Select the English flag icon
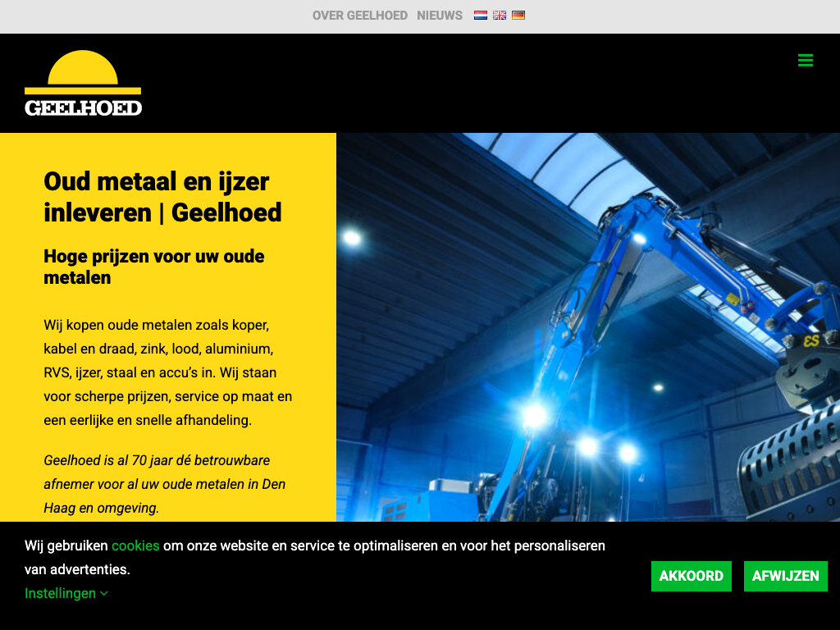Viewport: 840px width, 630px height. pyautogui.click(x=500, y=15)
